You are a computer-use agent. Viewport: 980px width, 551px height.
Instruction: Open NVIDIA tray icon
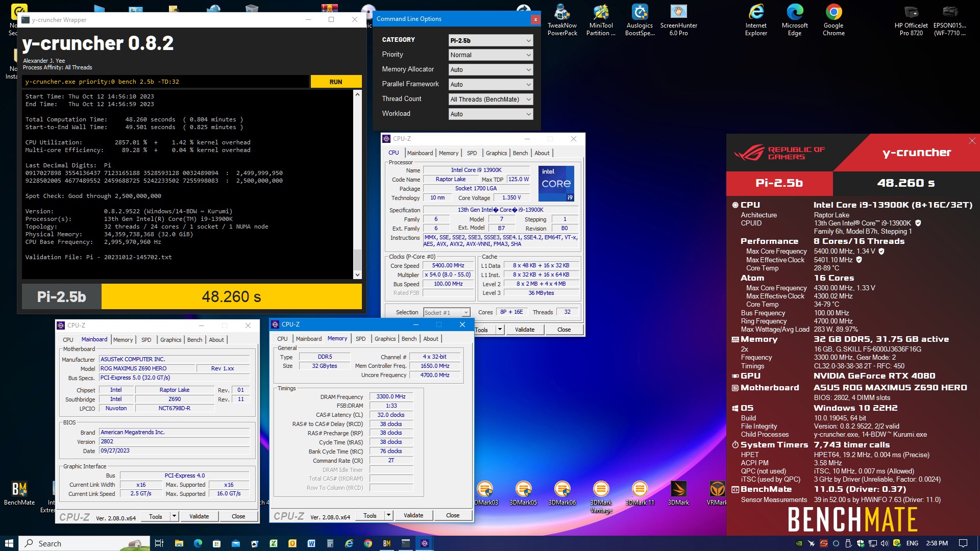[x=799, y=543]
